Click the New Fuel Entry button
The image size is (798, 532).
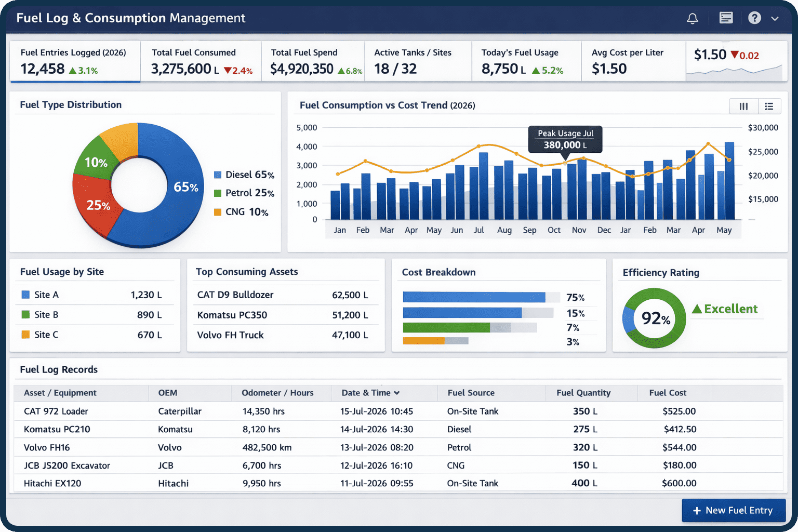click(x=734, y=510)
